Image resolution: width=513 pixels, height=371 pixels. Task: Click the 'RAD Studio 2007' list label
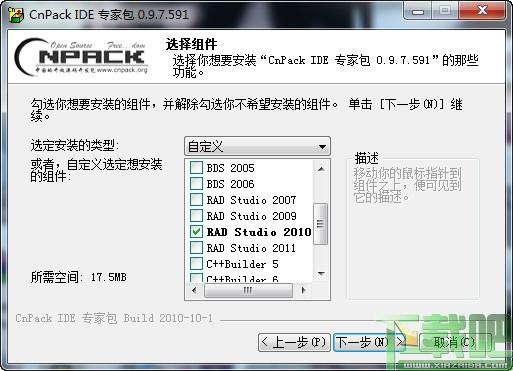(x=251, y=200)
